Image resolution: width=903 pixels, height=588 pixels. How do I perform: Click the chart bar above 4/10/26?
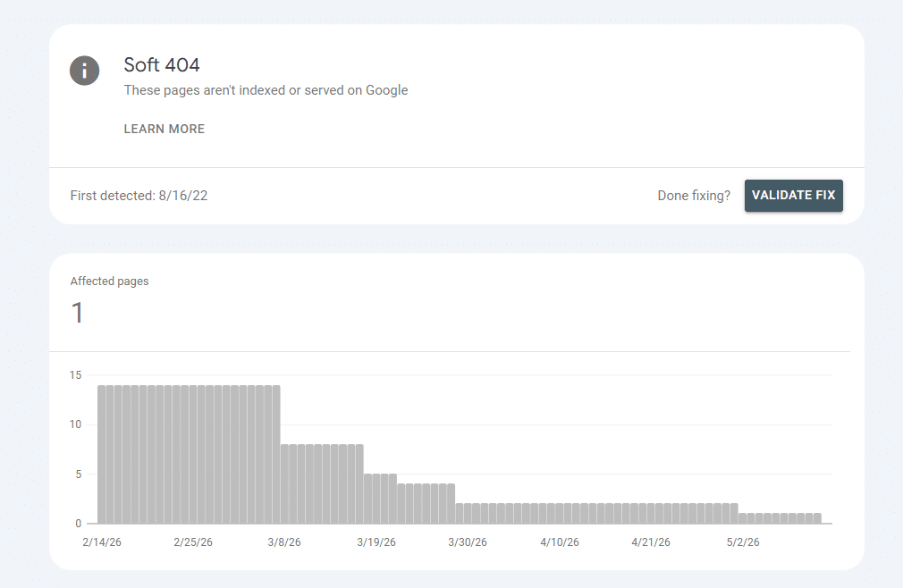coord(559,514)
